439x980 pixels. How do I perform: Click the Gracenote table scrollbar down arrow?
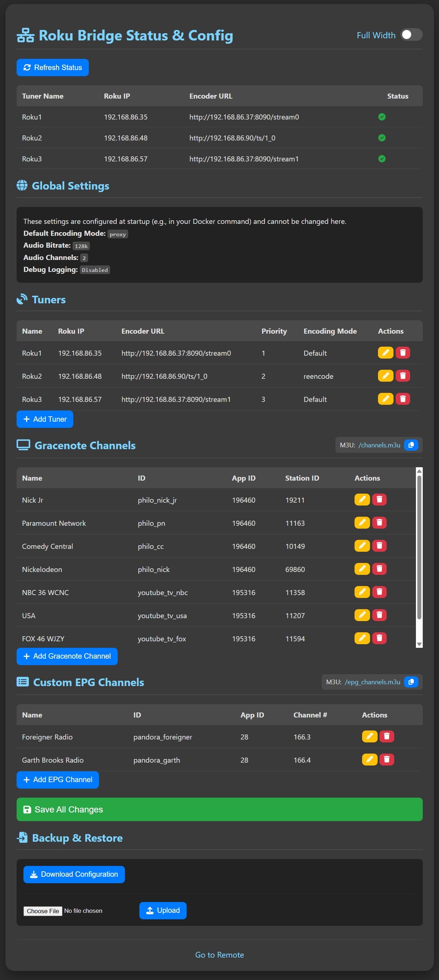click(419, 644)
